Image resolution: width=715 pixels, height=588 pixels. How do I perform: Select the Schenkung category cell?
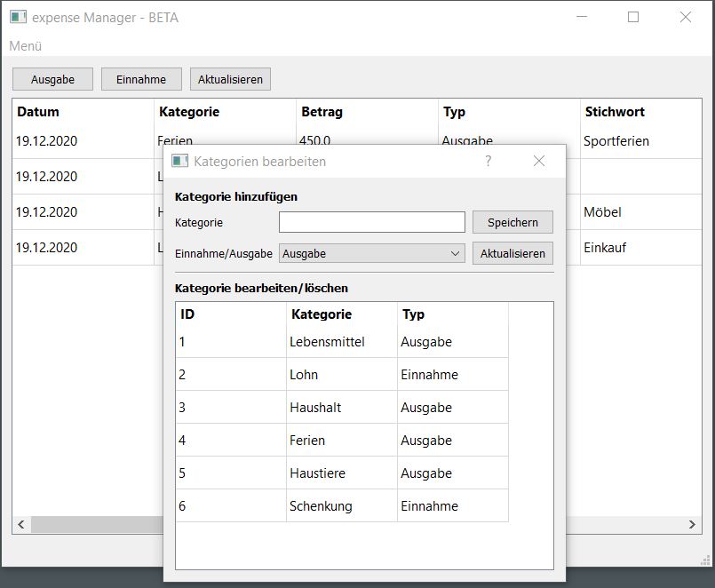pos(321,506)
